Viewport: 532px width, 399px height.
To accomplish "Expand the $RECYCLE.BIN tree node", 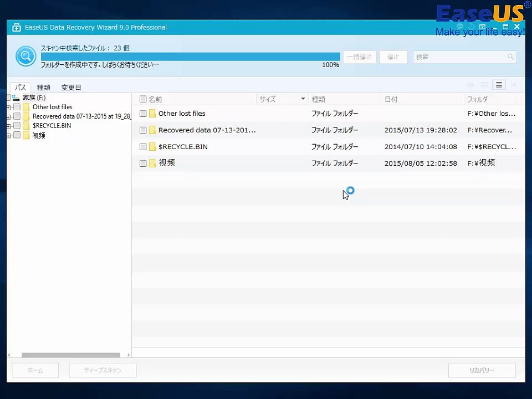I will pyautogui.click(x=8, y=126).
